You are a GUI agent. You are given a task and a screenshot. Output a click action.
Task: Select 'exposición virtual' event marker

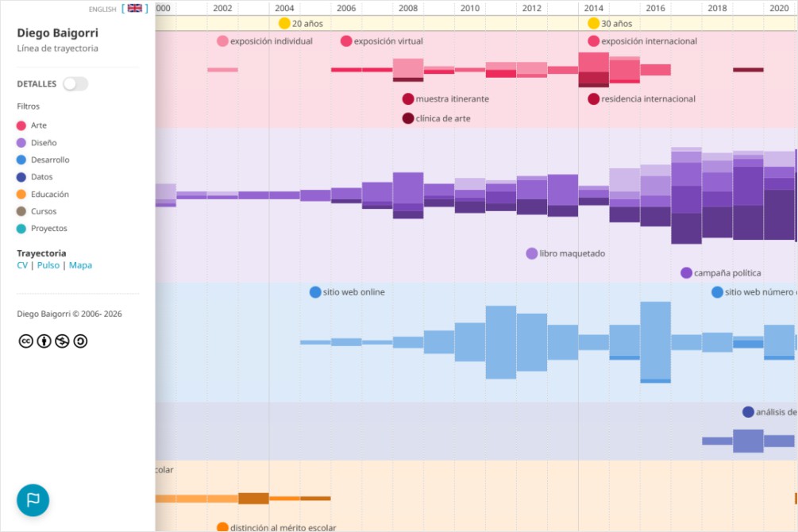346,41
